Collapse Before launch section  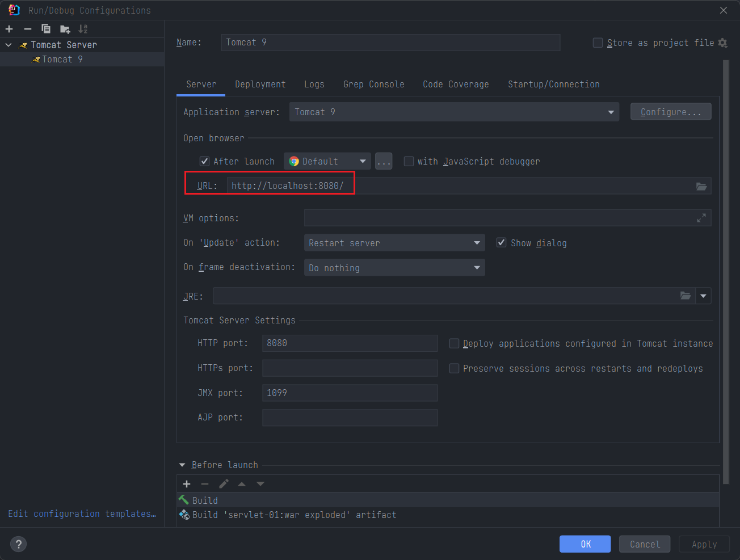[x=182, y=465]
